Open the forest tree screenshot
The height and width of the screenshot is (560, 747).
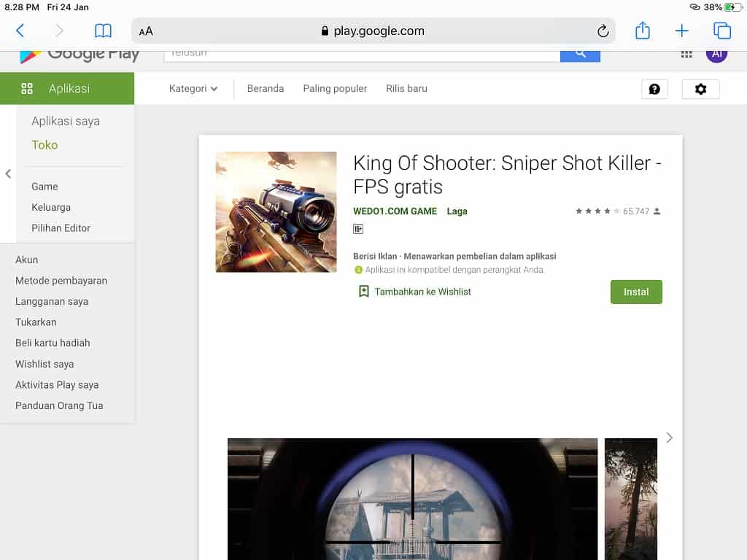pos(631,499)
